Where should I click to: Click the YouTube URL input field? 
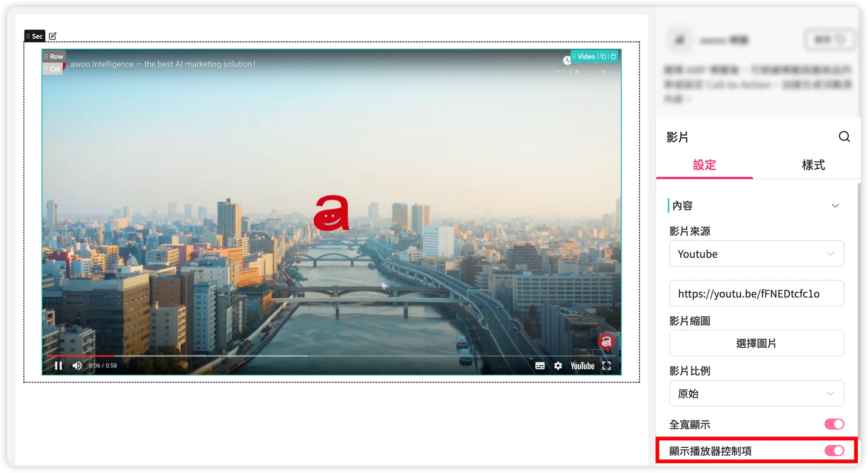pos(756,293)
